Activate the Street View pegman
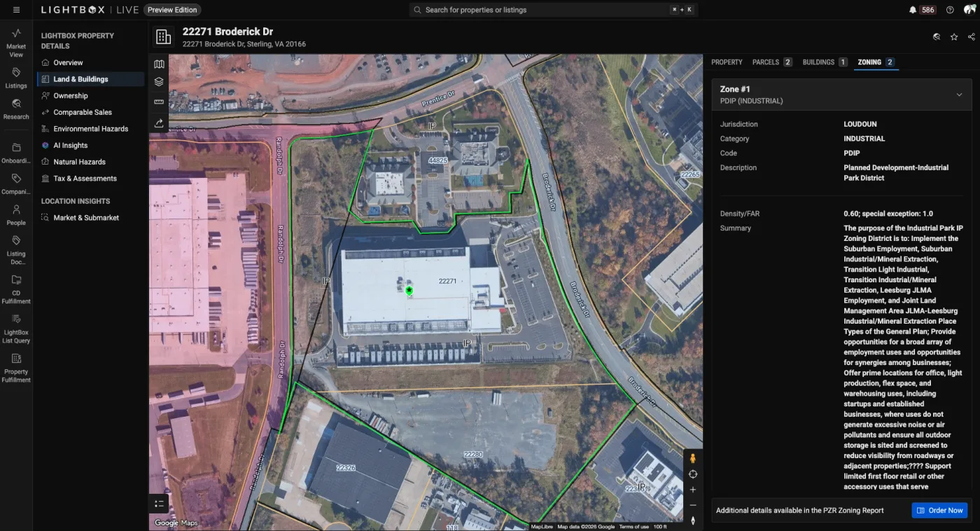Viewport: 980px width, 531px height. click(693, 459)
